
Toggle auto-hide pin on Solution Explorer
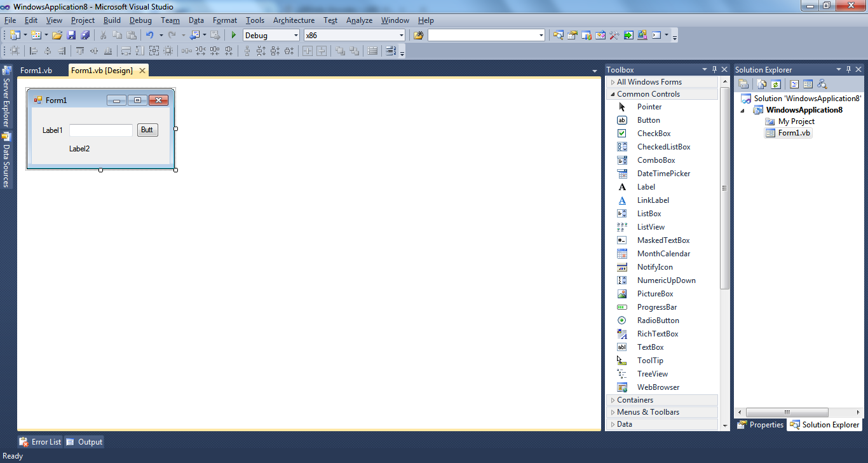coord(848,69)
